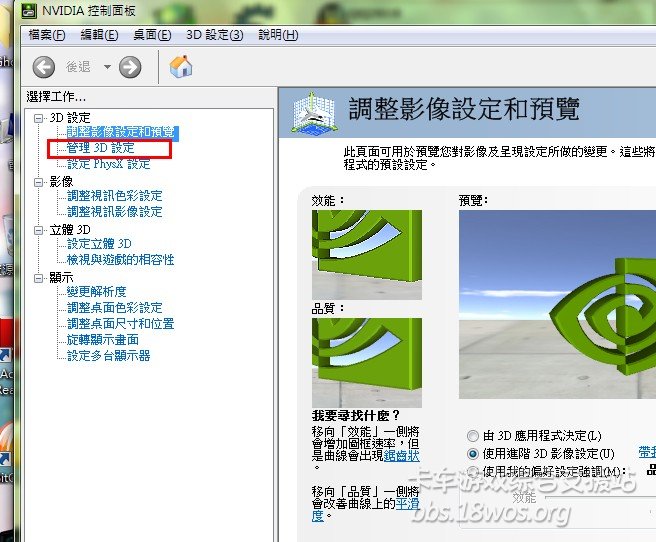Select 由 3D 應用程式決定 radio button
This screenshot has height=542, width=656.
click(473, 436)
